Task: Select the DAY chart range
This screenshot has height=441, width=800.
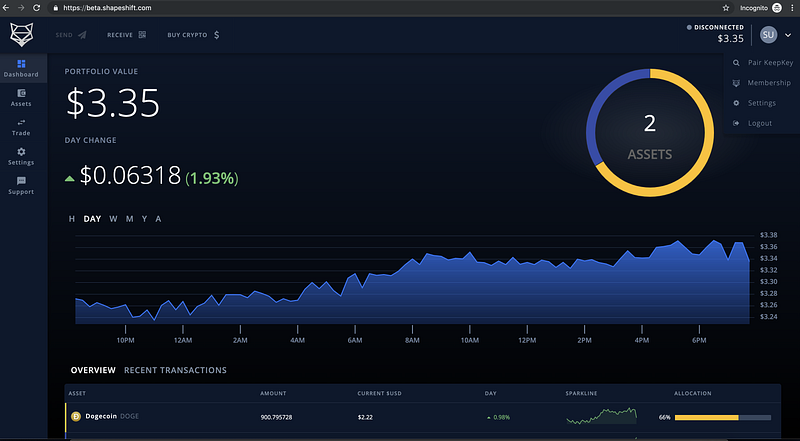Action: (92, 219)
